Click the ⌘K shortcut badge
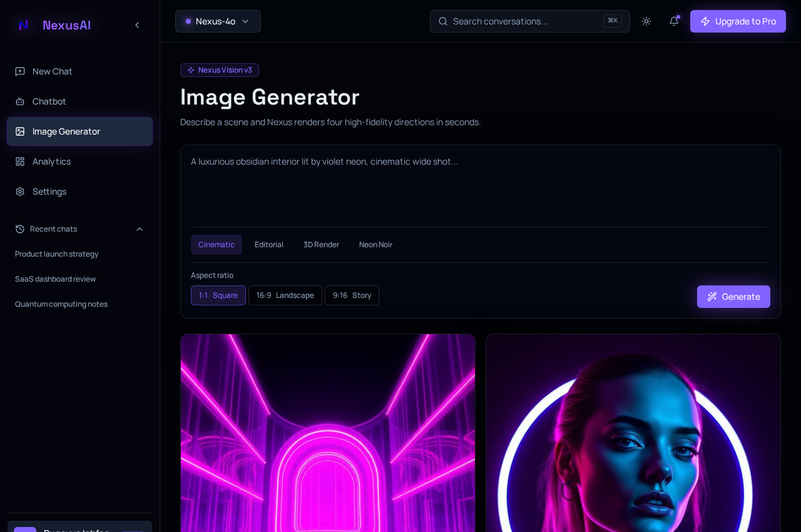Screen dimensions: 801x532 coord(613,21)
